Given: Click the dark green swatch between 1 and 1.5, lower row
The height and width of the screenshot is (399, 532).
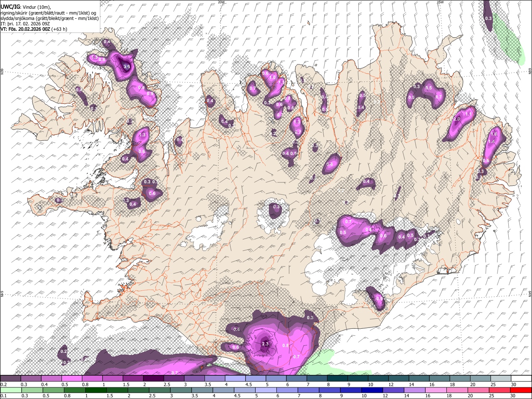Looking at the screenshot, I should click(95, 390).
